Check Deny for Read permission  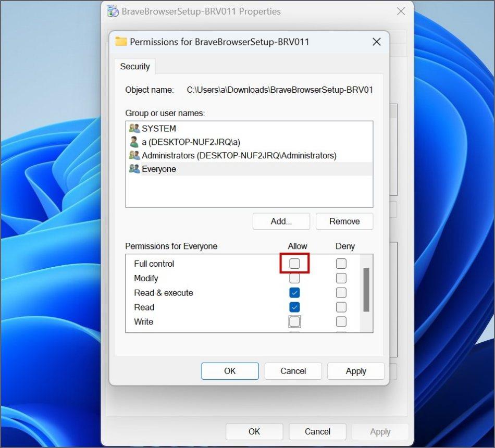[341, 307]
